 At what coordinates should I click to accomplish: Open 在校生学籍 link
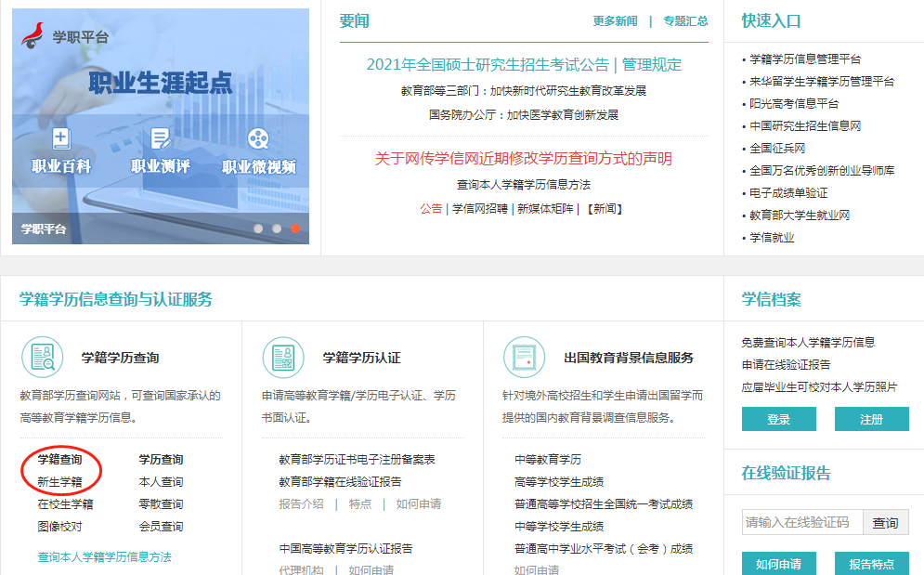point(65,504)
